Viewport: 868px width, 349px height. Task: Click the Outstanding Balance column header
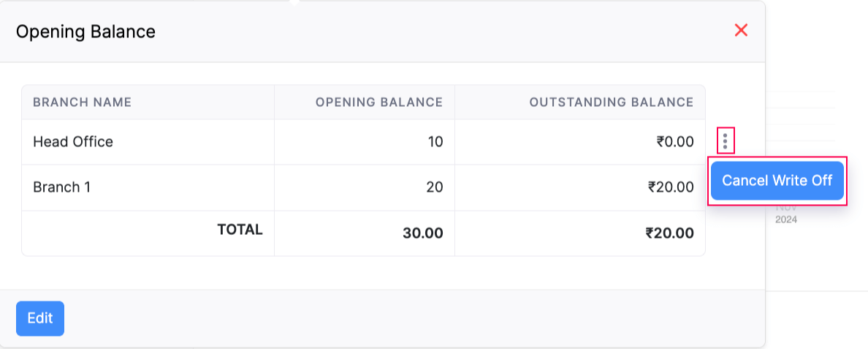coord(611,102)
